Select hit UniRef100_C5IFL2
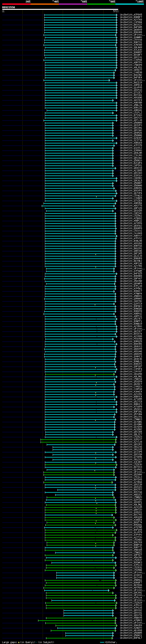Viewport: 146px width, 644px height. 131,113
